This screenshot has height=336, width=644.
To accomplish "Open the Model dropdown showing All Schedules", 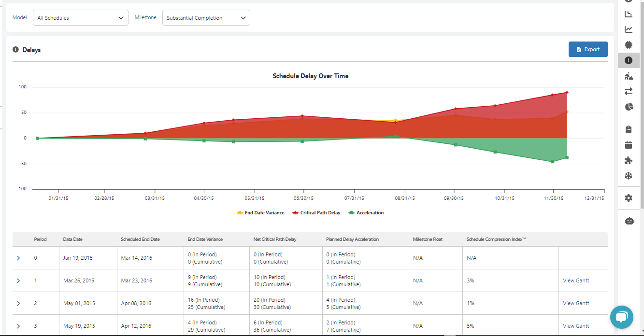I will click(x=81, y=18).
